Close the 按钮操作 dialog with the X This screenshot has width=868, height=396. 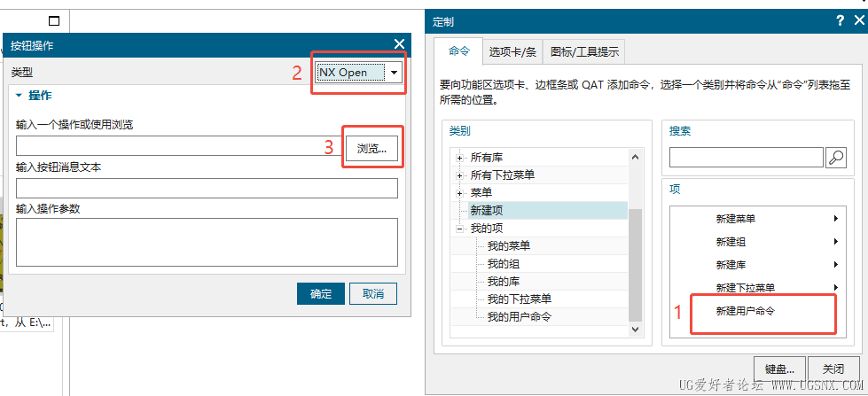[x=399, y=45]
